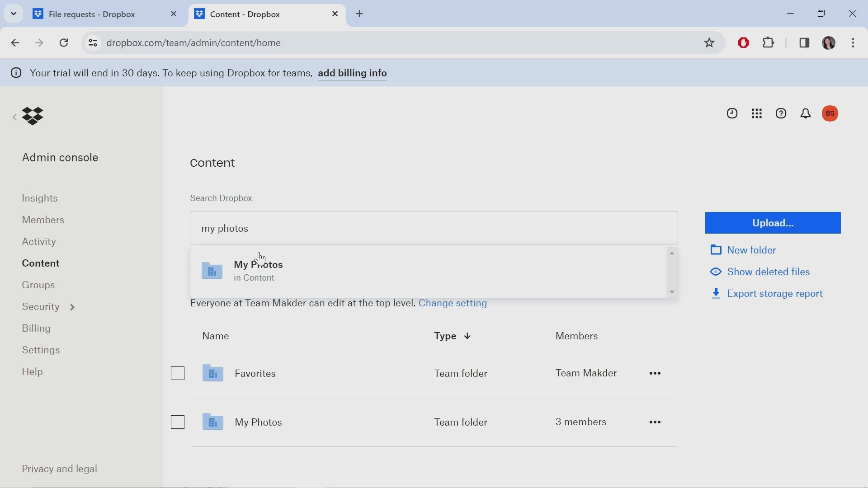Click the Change setting link
The image size is (868, 488).
click(453, 303)
